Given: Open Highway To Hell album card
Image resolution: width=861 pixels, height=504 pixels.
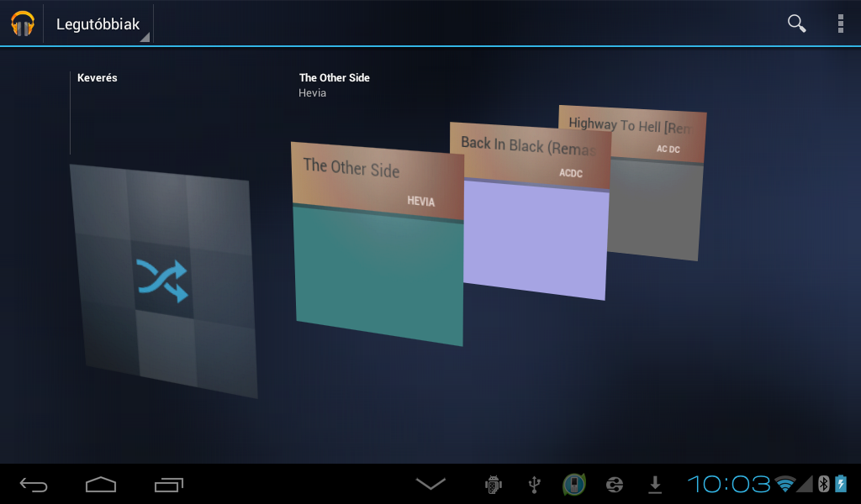Looking at the screenshot, I should click(656, 184).
